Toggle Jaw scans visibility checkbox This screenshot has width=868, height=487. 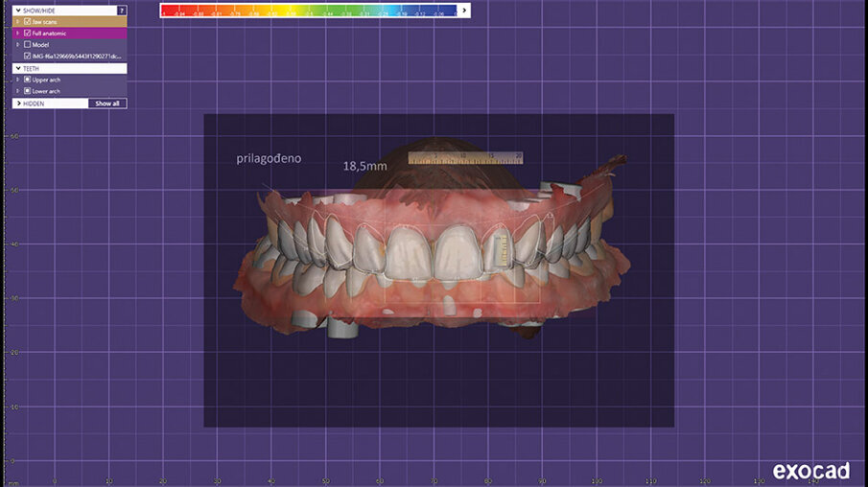pos(27,21)
